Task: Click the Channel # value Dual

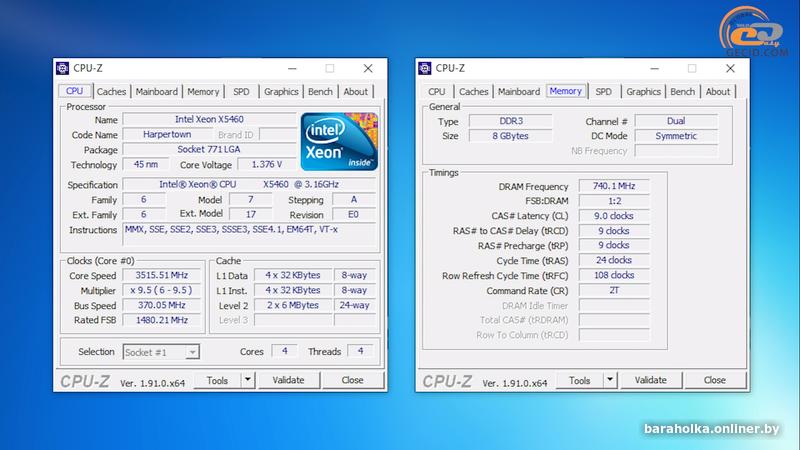Action: (676, 121)
